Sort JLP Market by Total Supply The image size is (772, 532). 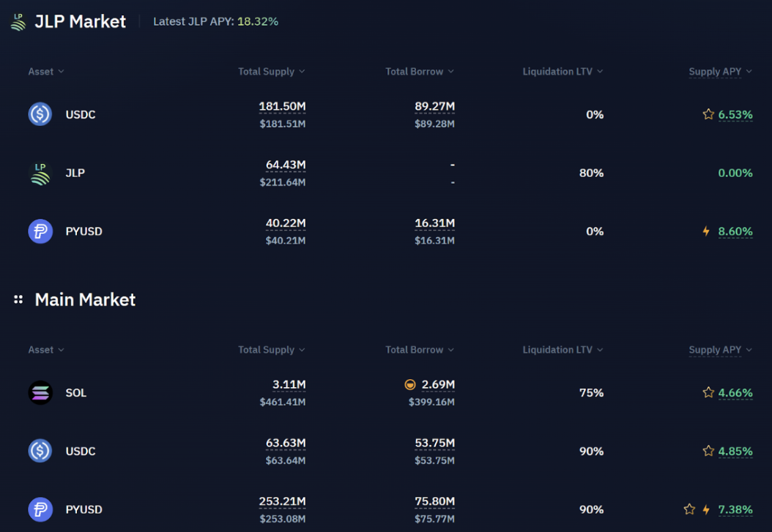coord(271,72)
